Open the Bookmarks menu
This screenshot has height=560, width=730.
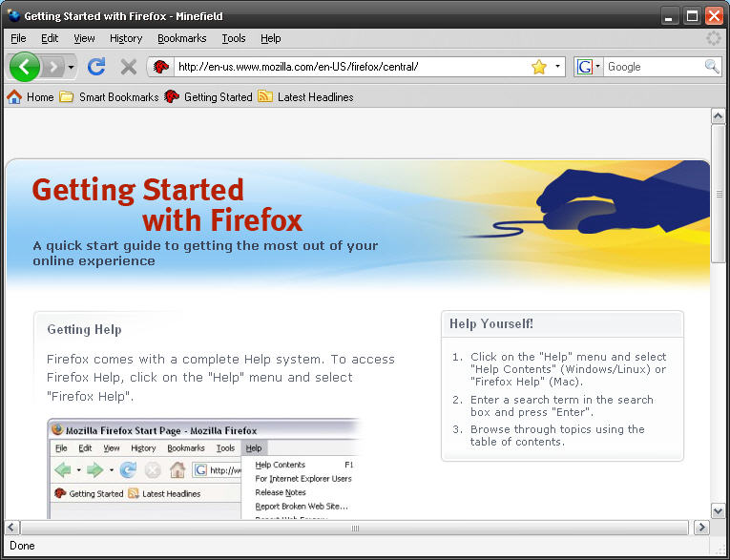pos(181,38)
